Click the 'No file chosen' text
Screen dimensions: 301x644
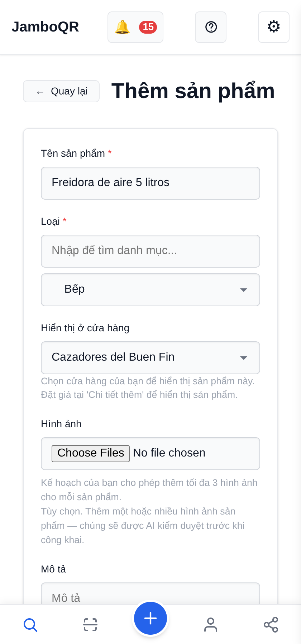169,453
